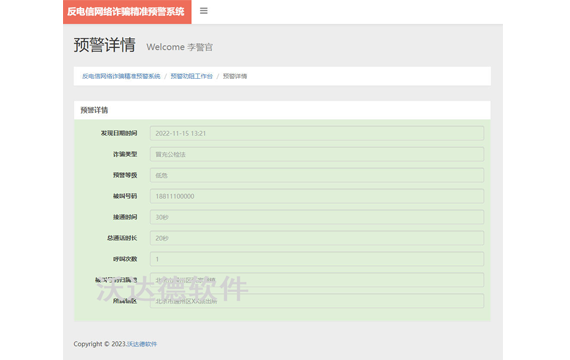
Task: Click the 反电信网络诈骗精准预警系统 header logo
Action: pos(127,12)
